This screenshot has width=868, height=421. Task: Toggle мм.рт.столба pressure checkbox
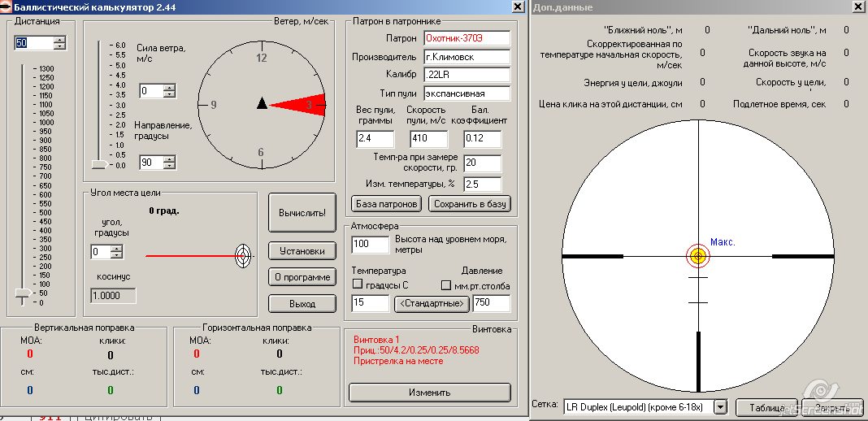pyautogui.click(x=445, y=285)
